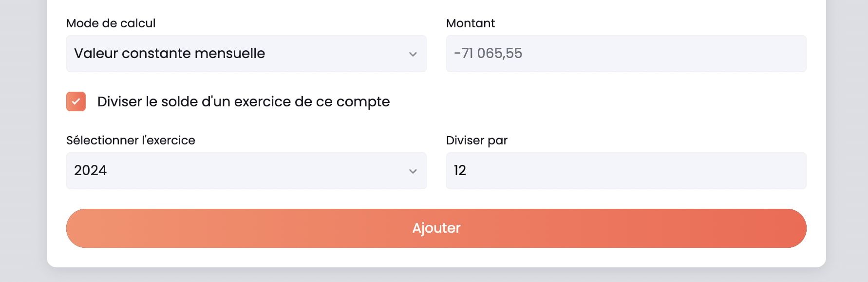Click the Montant field showing -71 065,55
Screen dimensions: 868x282
[x=626, y=54]
